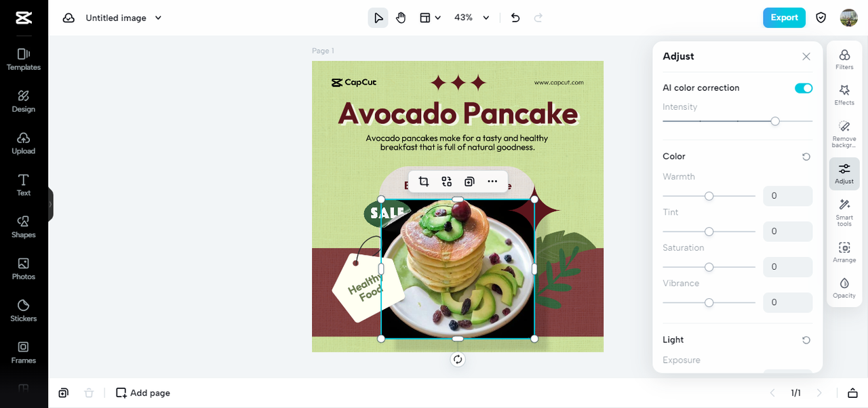
Task: Open the Text panel
Action: (24, 185)
